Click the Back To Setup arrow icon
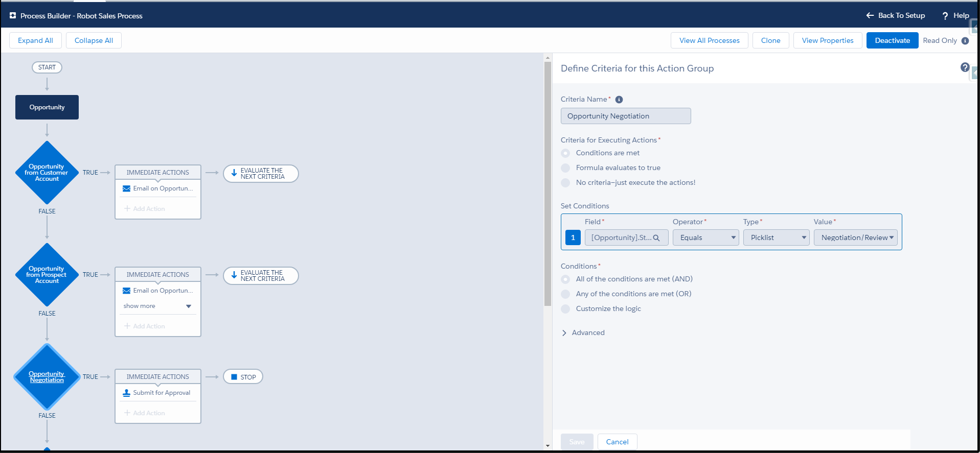980x453 pixels. [870, 15]
